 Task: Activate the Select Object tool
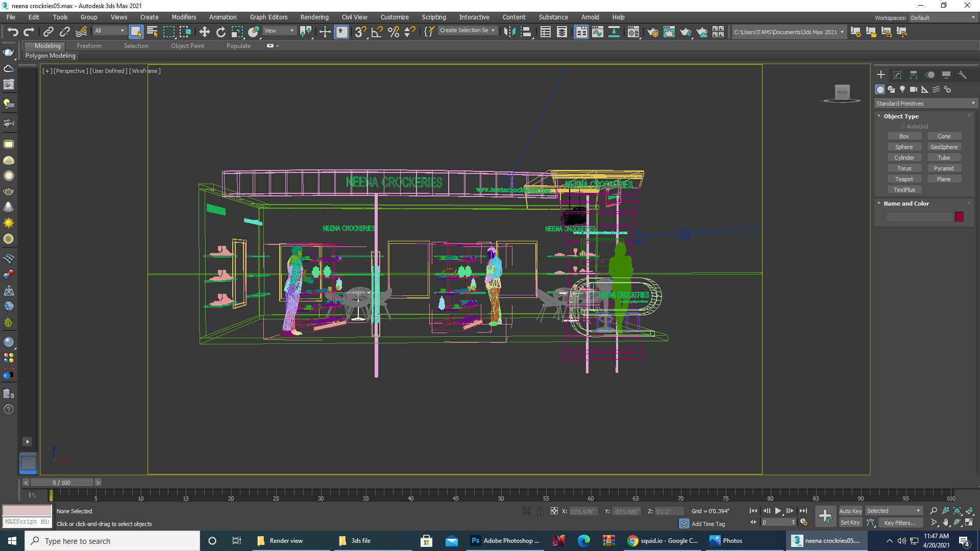coord(136,32)
